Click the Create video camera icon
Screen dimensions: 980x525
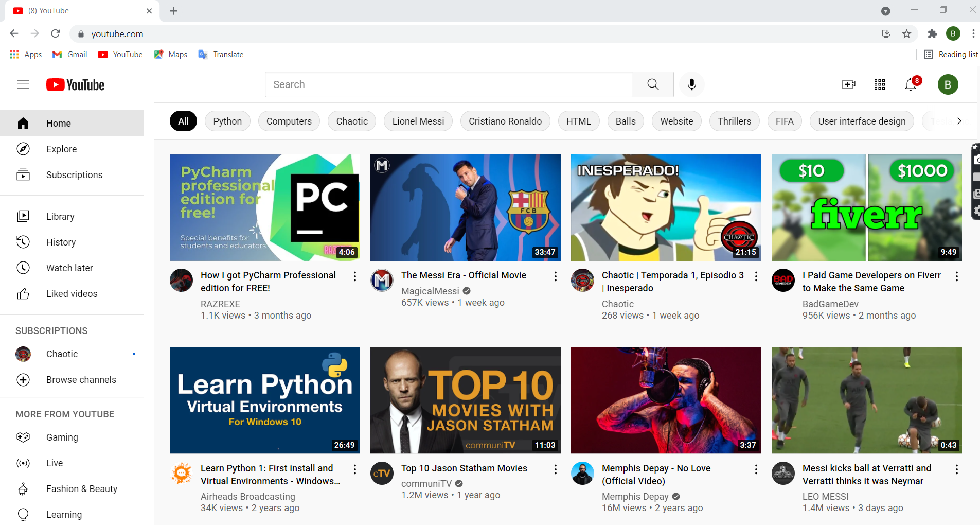point(848,84)
